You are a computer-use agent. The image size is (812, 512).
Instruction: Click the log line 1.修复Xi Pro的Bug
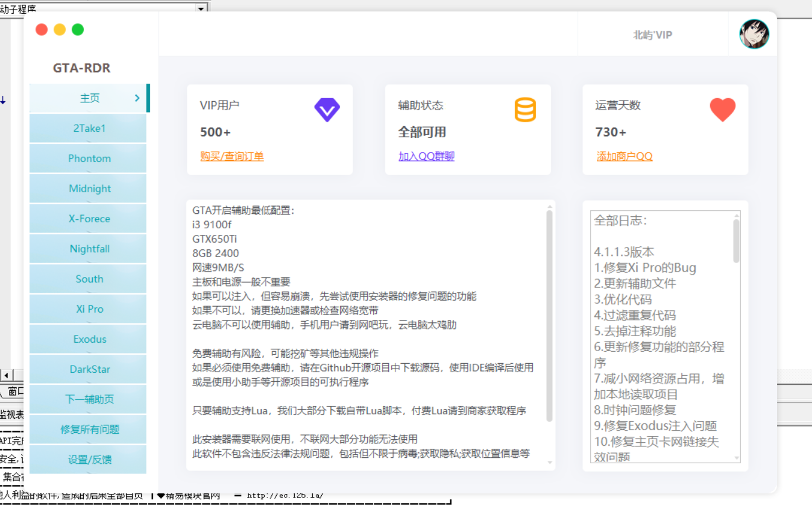click(x=645, y=267)
